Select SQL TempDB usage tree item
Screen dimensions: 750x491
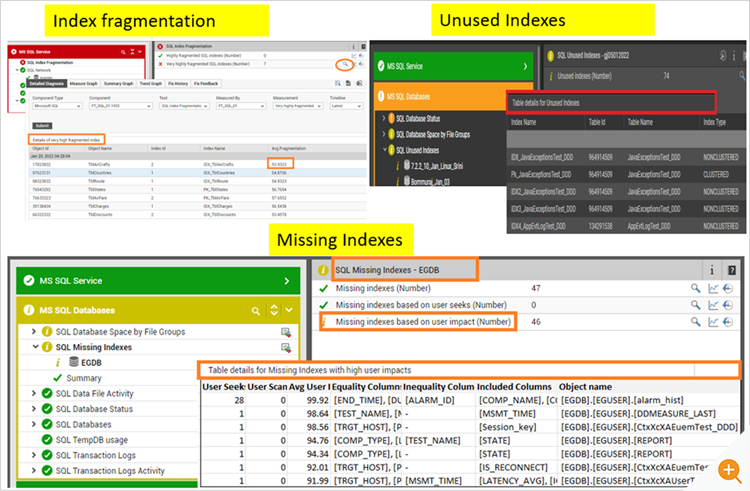pyautogui.click(x=91, y=439)
